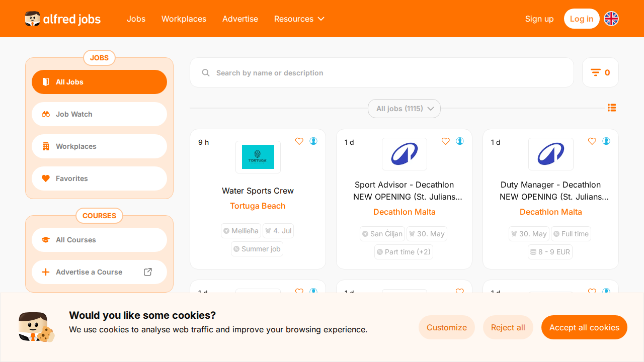Screen dimensions: 644x362
Task: Click the Full time tag
Action: click(x=571, y=234)
